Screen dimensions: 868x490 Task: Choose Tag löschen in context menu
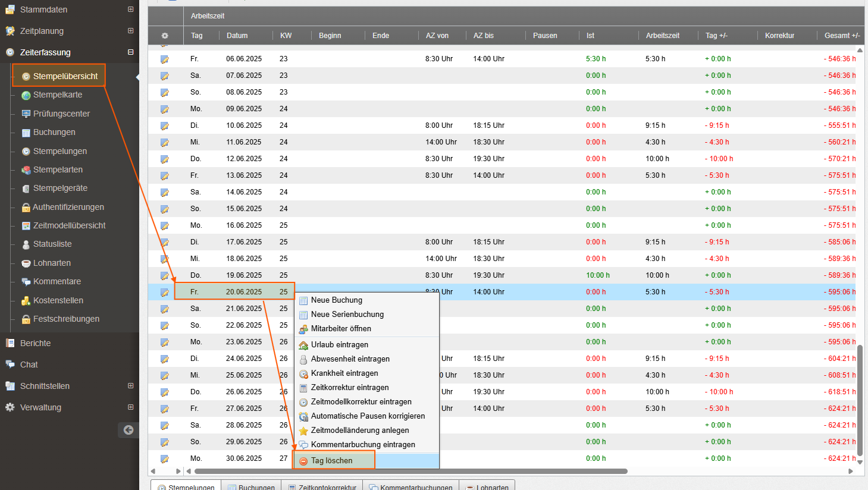[331, 461]
